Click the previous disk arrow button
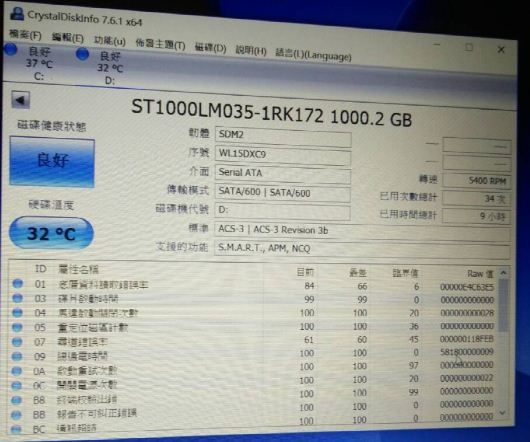Screen dimensions: 530x442 20,100
